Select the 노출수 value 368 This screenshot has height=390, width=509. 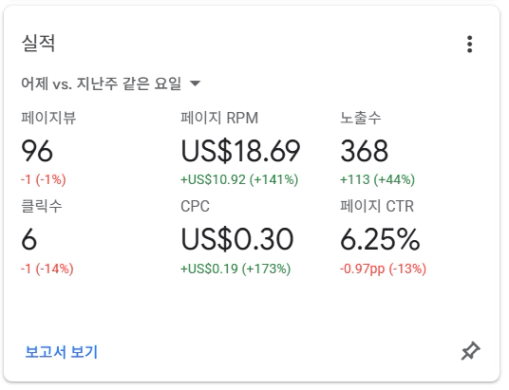point(364,151)
